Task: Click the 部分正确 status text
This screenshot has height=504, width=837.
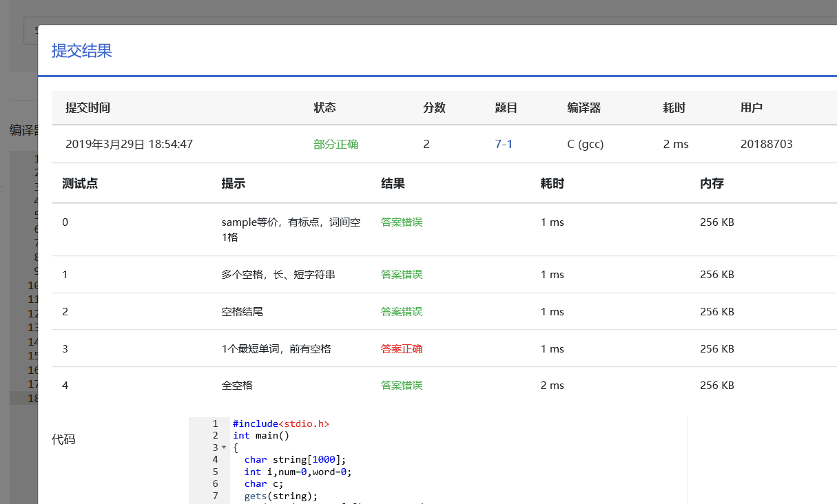Action: coord(335,145)
